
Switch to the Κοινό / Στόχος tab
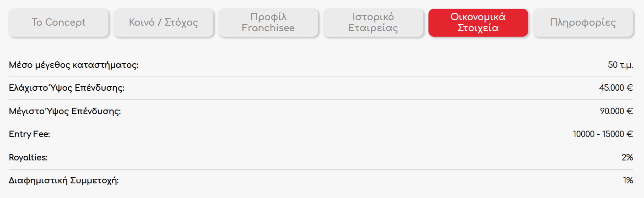click(163, 22)
